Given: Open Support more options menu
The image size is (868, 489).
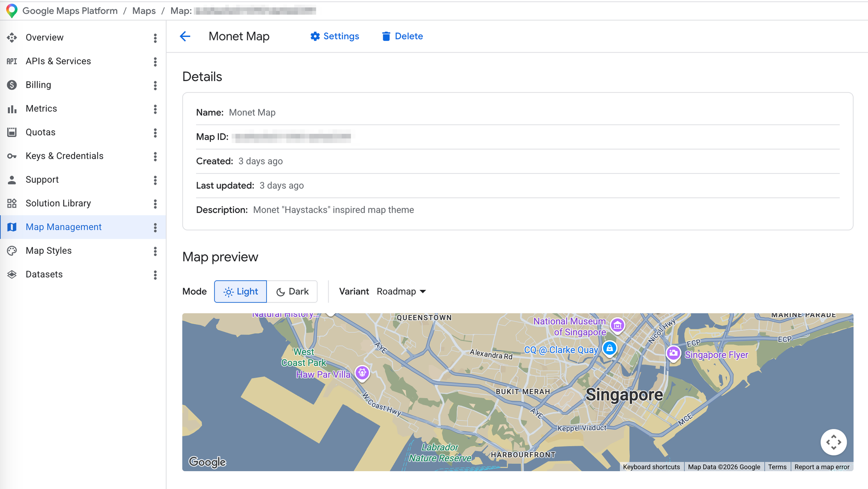Looking at the screenshot, I should pyautogui.click(x=155, y=180).
